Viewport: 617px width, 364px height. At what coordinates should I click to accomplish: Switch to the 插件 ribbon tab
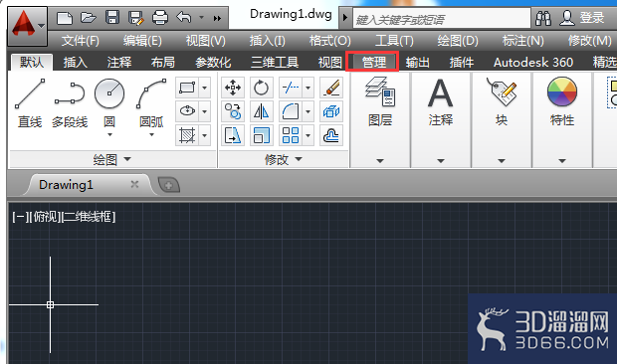pyautogui.click(x=461, y=62)
